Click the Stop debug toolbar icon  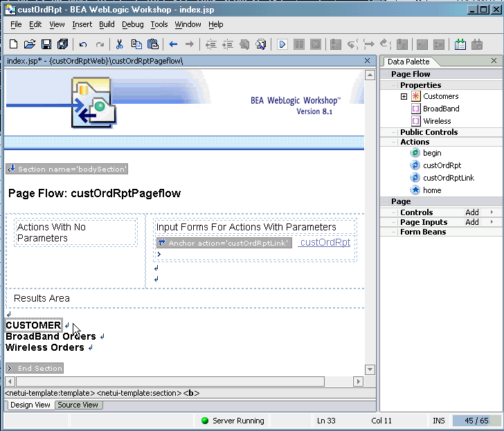316,44
